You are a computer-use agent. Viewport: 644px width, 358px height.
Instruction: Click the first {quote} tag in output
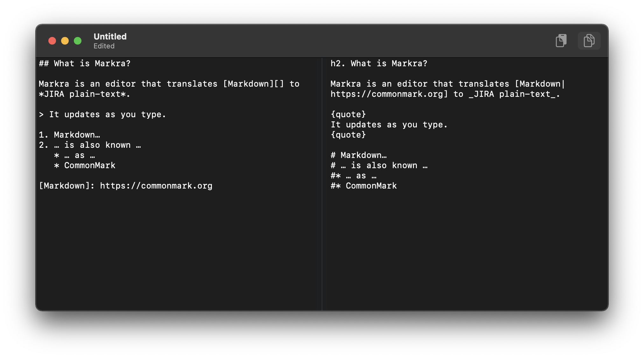click(348, 115)
